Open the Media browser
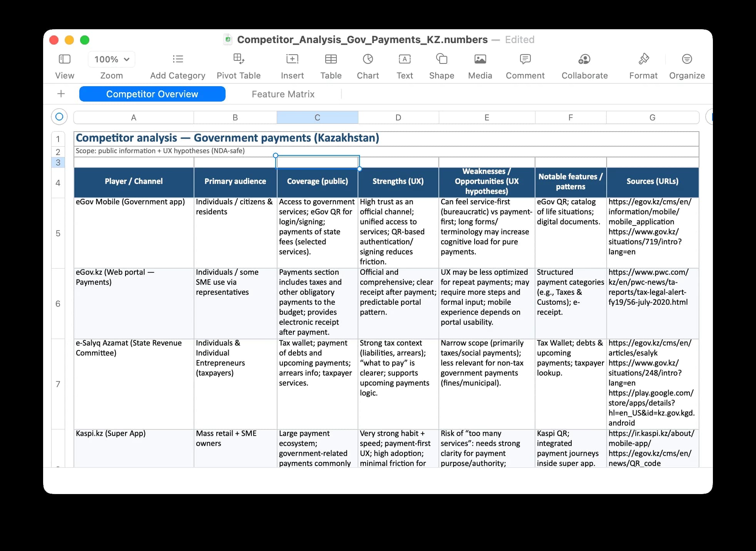This screenshot has height=551, width=756. (x=480, y=65)
